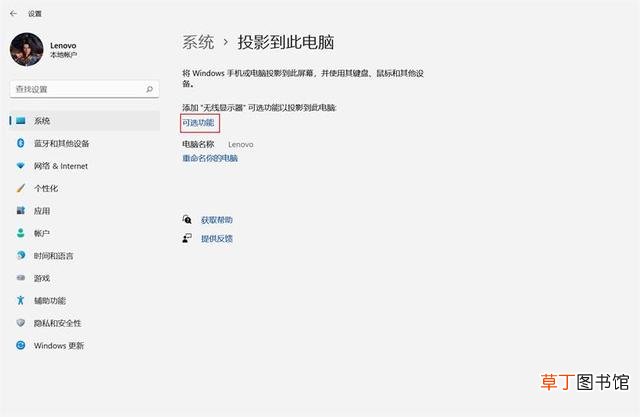
Task: Click the 提供反馈 link
Action: pos(217,239)
